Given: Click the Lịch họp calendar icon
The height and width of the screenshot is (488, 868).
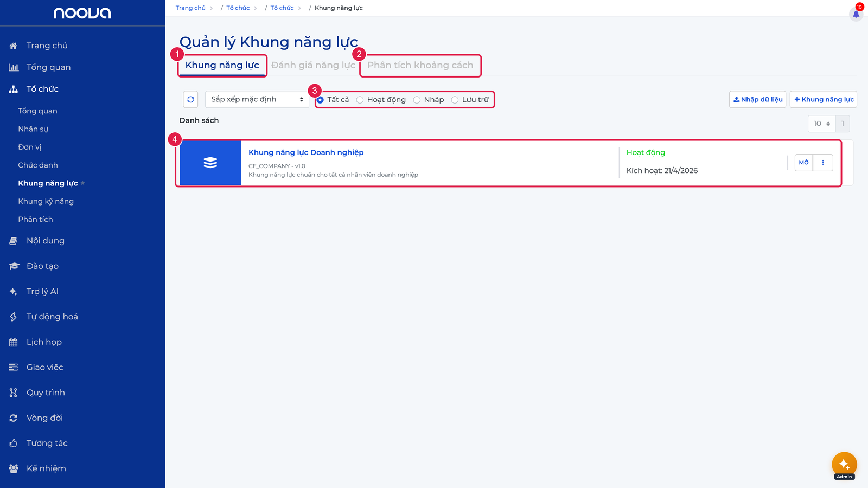Looking at the screenshot, I should point(14,342).
